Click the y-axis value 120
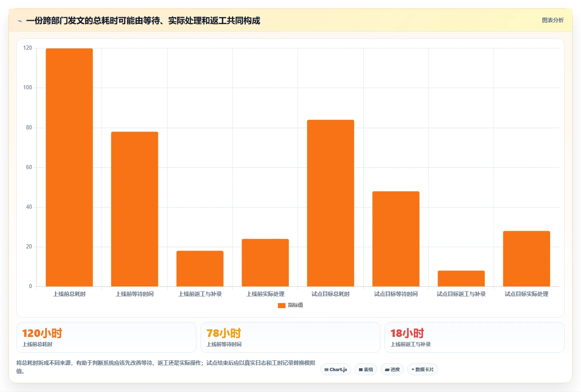The width and height of the screenshot is (581, 392). tap(28, 48)
